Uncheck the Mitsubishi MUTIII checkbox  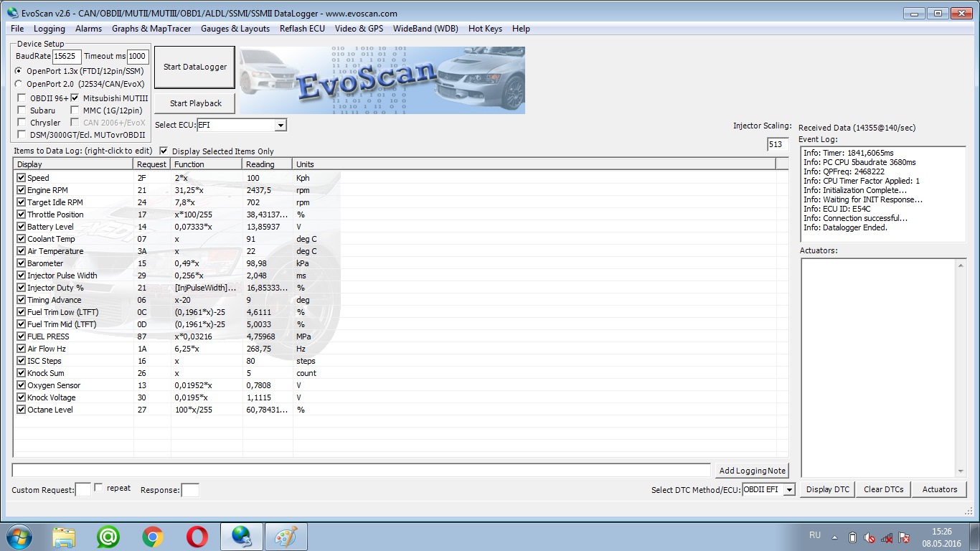tap(75, 98)
